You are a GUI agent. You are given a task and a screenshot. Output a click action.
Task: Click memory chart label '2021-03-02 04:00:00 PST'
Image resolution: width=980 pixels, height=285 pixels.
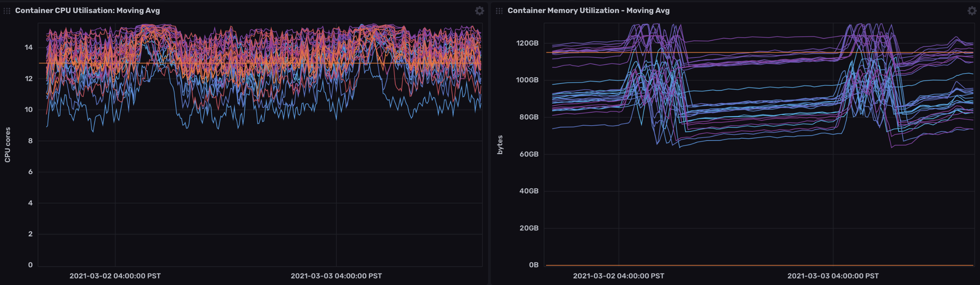click(619, 276)
